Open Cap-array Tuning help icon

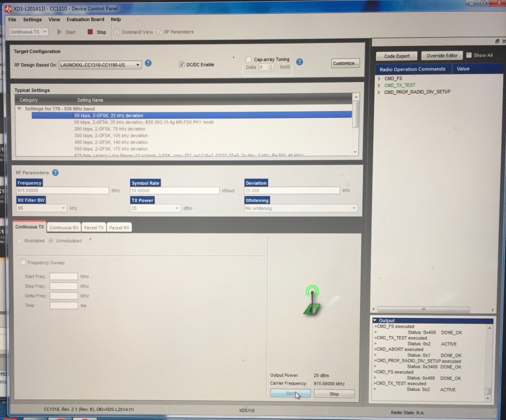click(x=299, y=62)
